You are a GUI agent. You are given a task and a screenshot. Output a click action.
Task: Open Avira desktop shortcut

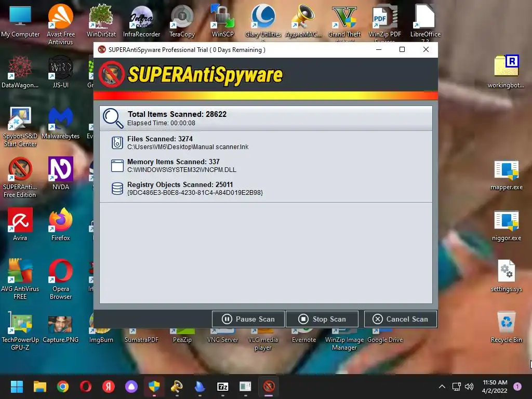(20, 224)
